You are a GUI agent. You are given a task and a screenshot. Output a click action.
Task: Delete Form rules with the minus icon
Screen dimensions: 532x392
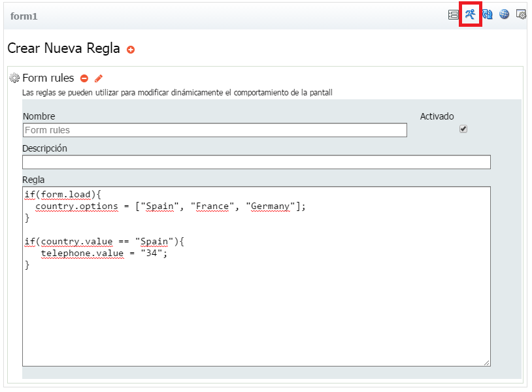tap(84, 78)
